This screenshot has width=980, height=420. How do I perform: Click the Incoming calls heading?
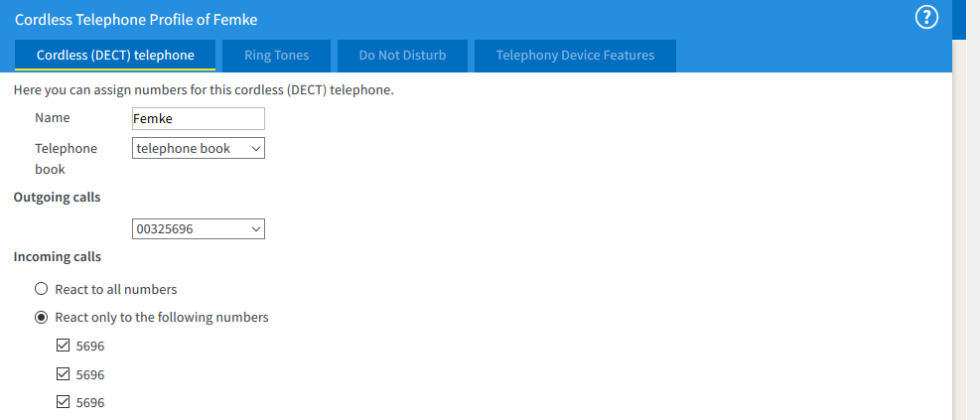[x=57, y=256]
